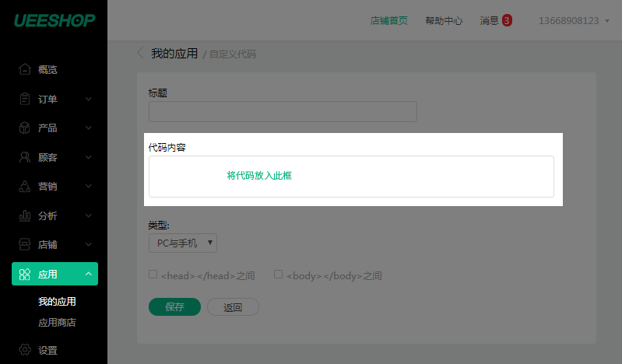The image size is (622, 364).
Task: Focus the 标题 input field
Action: pos(283,111)
